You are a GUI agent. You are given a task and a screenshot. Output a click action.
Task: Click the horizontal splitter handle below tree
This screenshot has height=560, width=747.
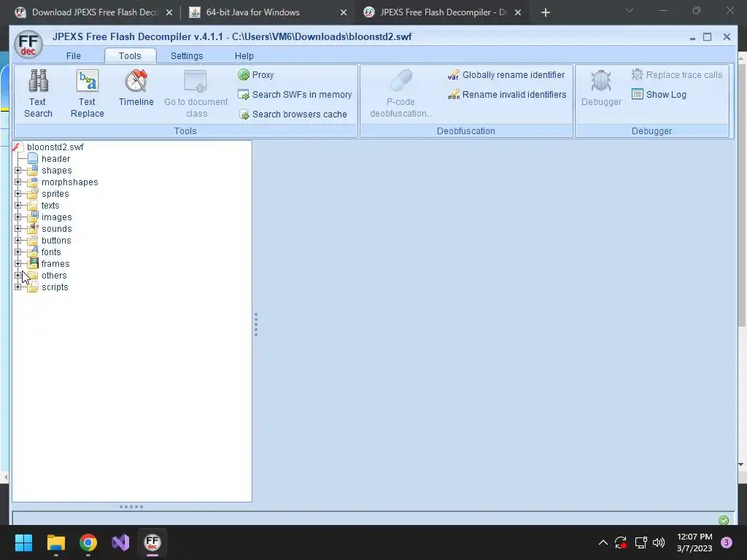131,507
